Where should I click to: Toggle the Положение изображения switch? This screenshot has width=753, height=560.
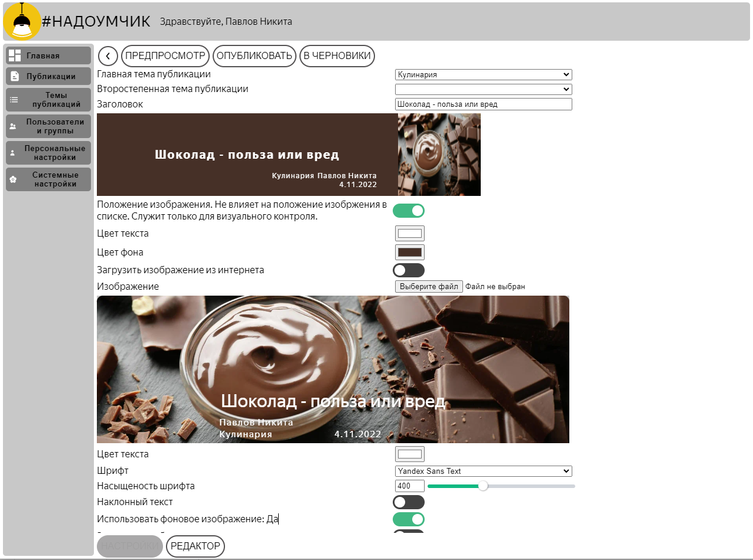tap(409, 211)
